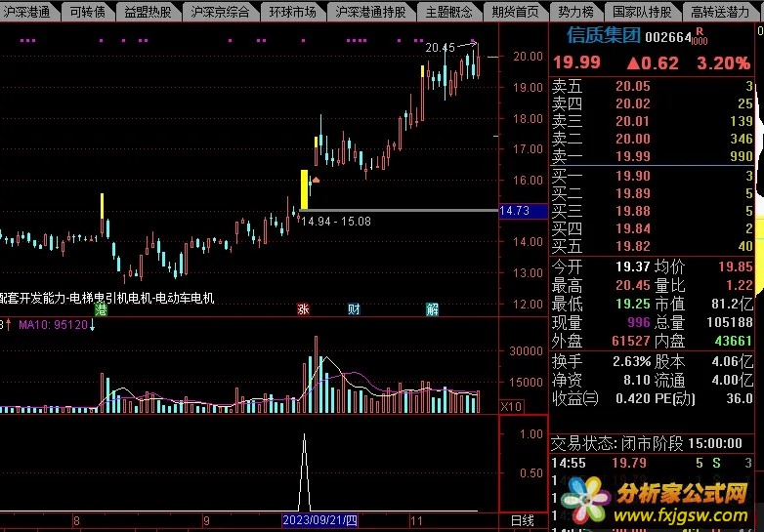
Task: Select 卖五 price 20.05
Action: (632, 86)
